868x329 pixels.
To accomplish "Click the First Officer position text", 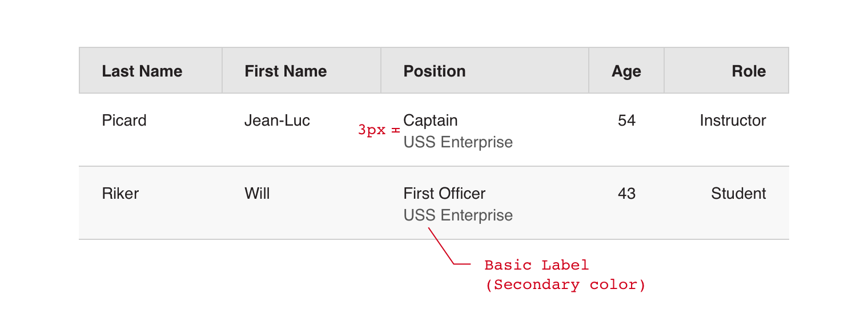I will [x=444, y=194].
